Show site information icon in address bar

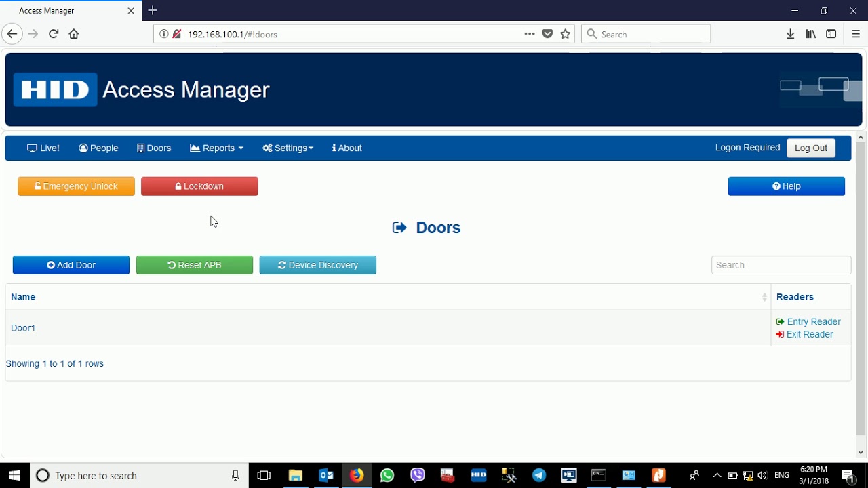[x=163, y=34]
